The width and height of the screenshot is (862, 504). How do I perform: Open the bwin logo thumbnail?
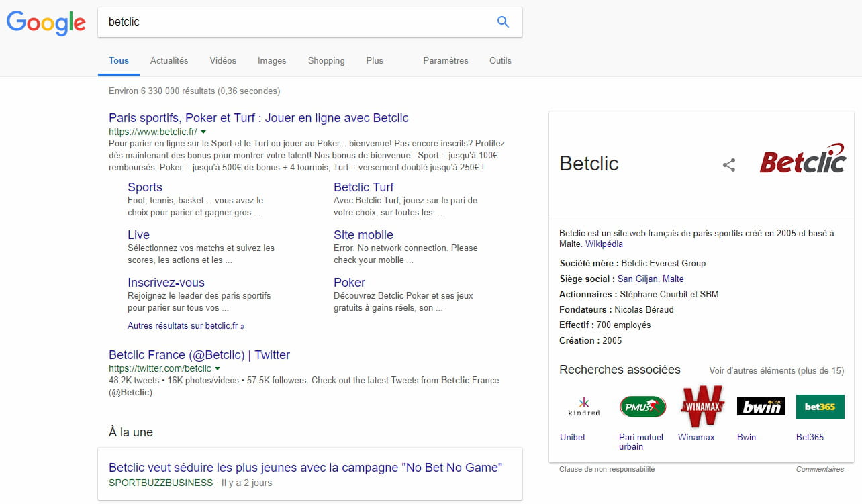pos(761,407)
